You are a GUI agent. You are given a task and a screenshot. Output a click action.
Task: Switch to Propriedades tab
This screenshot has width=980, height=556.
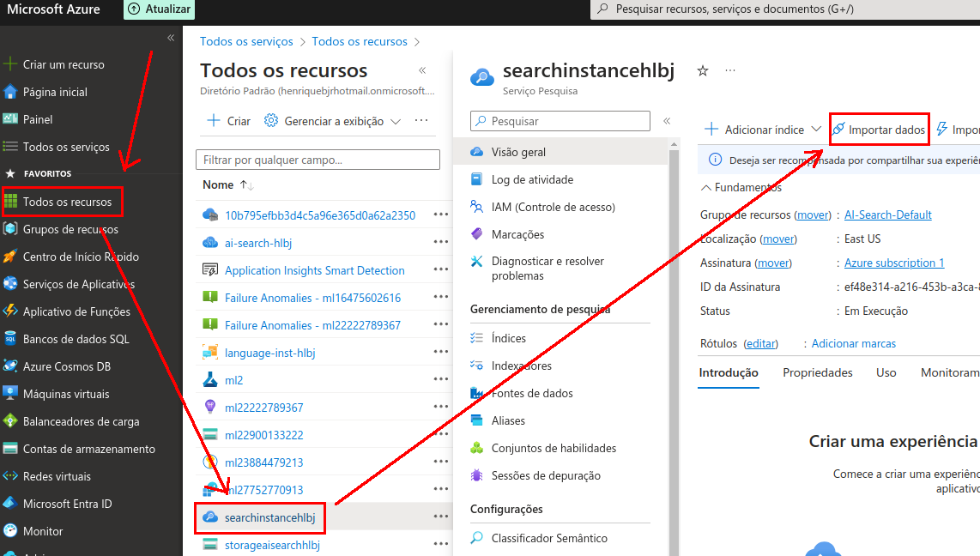point(818,372)
